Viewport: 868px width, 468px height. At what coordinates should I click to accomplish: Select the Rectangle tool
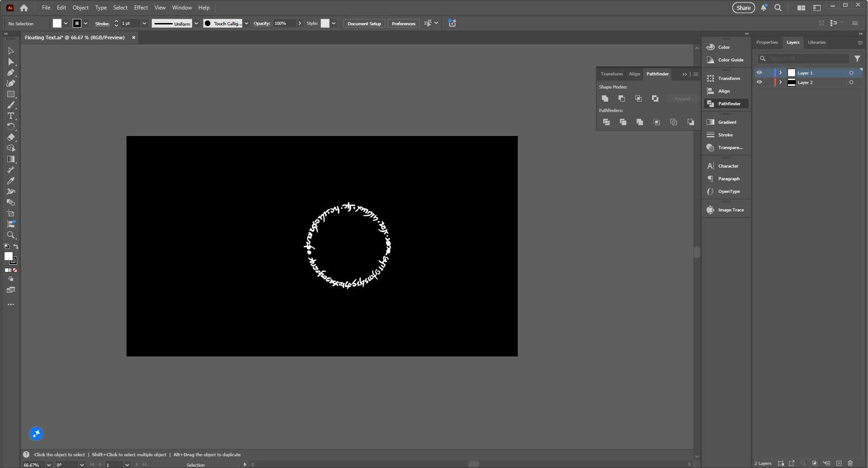11,94
